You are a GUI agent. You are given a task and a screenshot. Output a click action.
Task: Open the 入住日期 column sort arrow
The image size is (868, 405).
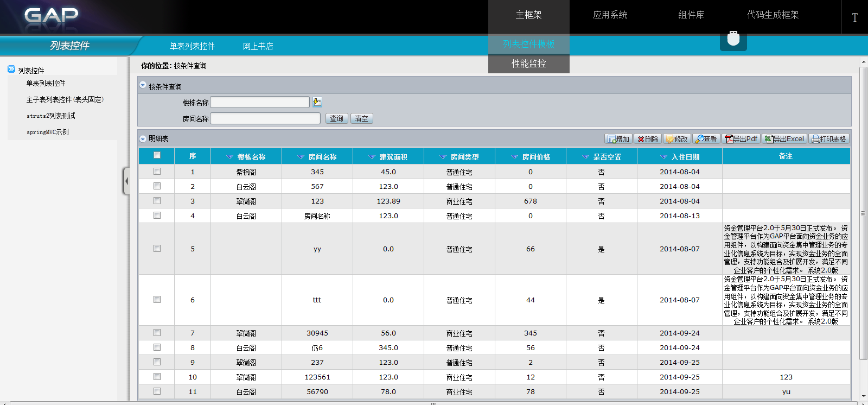664,157
